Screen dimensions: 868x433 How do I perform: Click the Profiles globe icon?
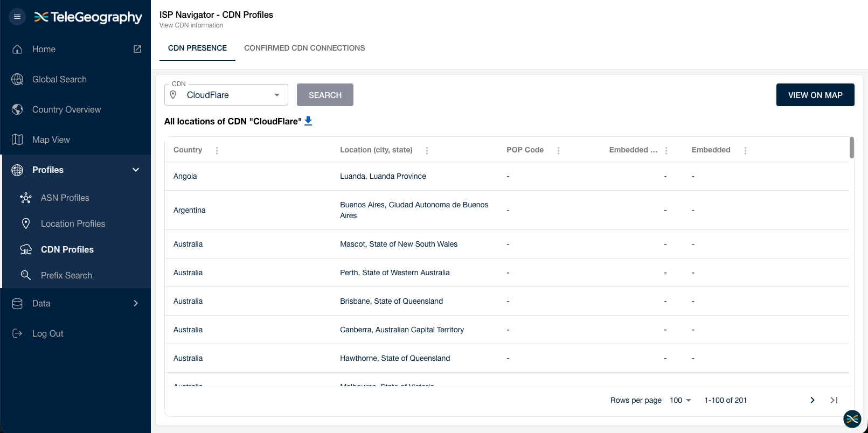tap(17, 170)
